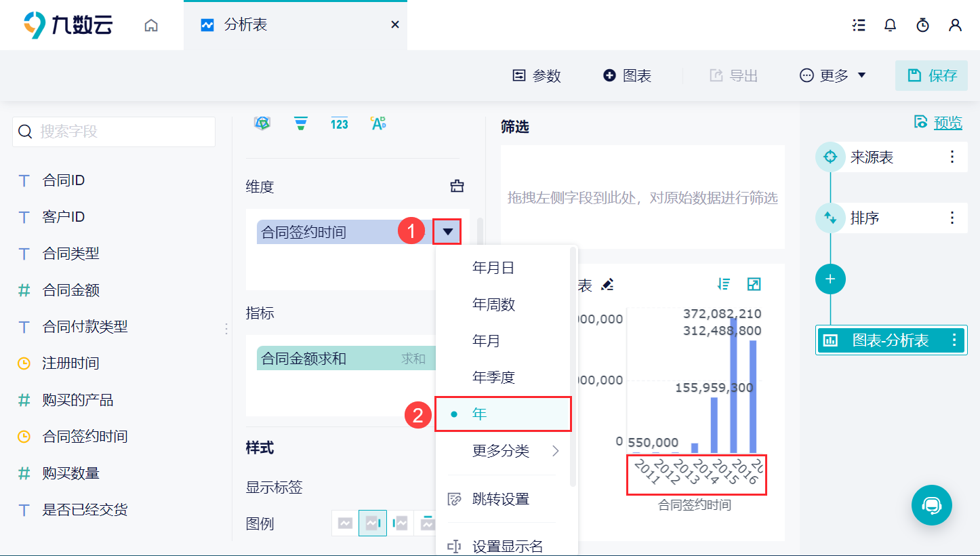
Task: Select the left-legend chart style option
Action: coord(402,523)
